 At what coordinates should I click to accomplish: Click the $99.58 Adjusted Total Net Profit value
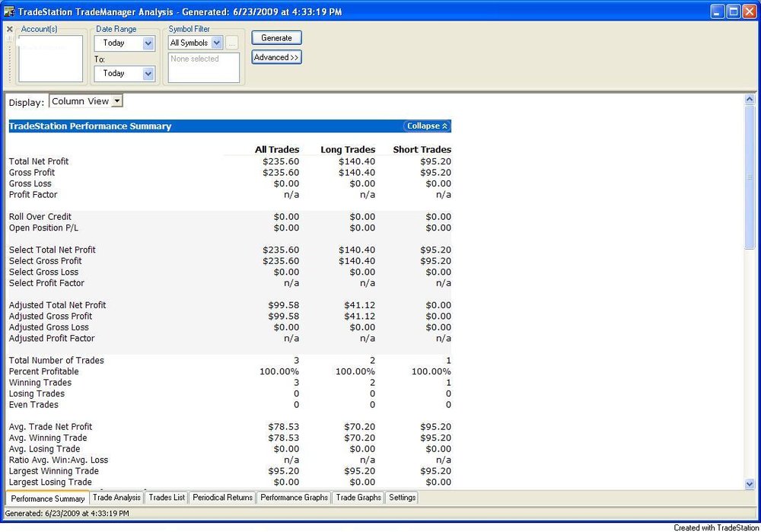click(284, 305)
